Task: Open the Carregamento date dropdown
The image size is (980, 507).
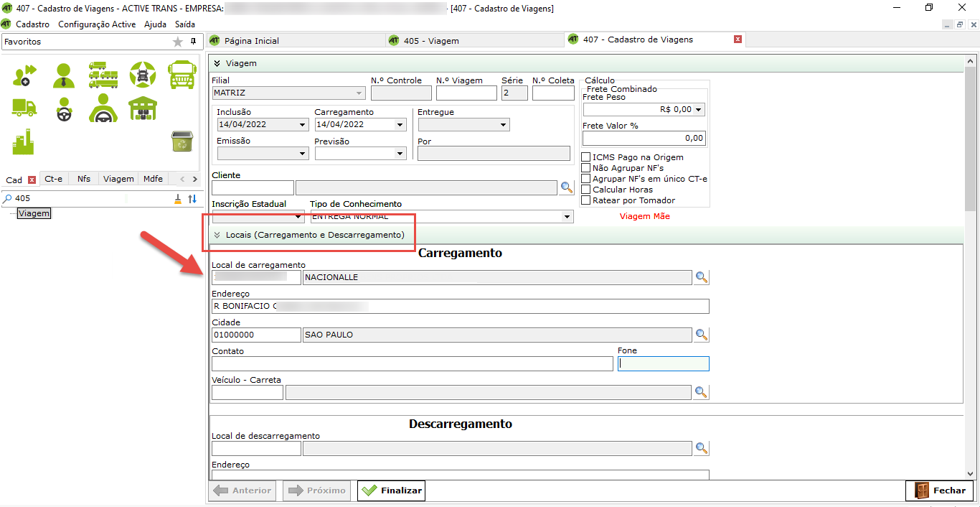Action: [x=400, y=125]
